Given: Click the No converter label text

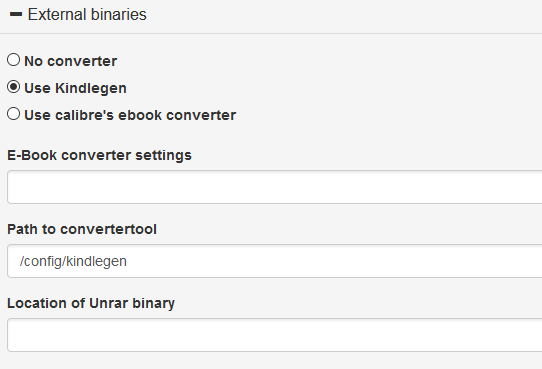Looking at the screenshot, I should pyautogui.click(x=71, y=61).
